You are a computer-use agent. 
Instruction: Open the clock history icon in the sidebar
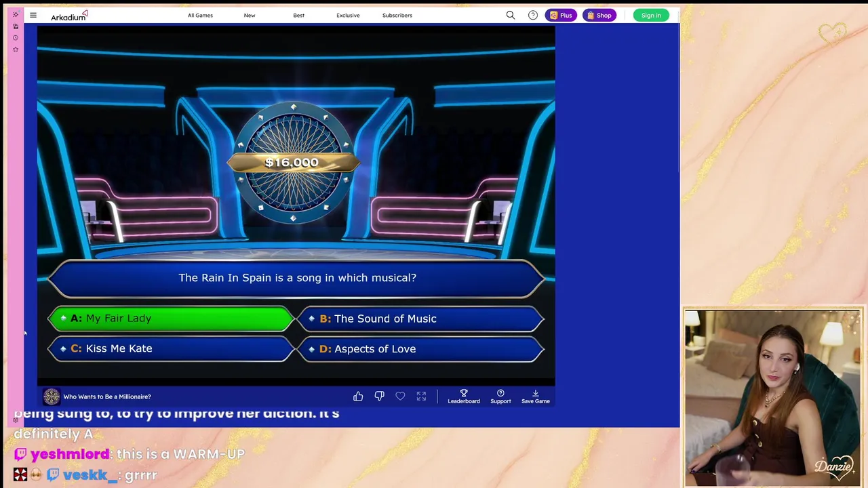[x=16, y=38]
